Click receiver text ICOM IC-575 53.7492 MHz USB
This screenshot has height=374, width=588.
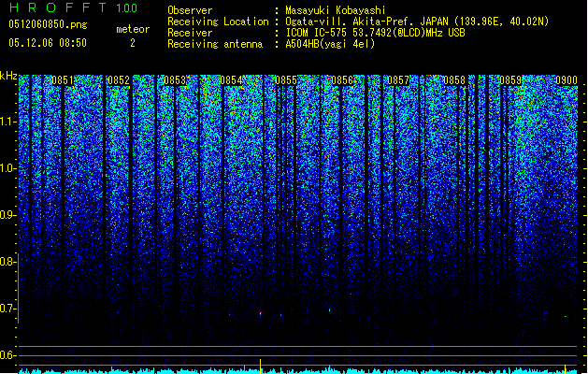[x=375, y=33]
